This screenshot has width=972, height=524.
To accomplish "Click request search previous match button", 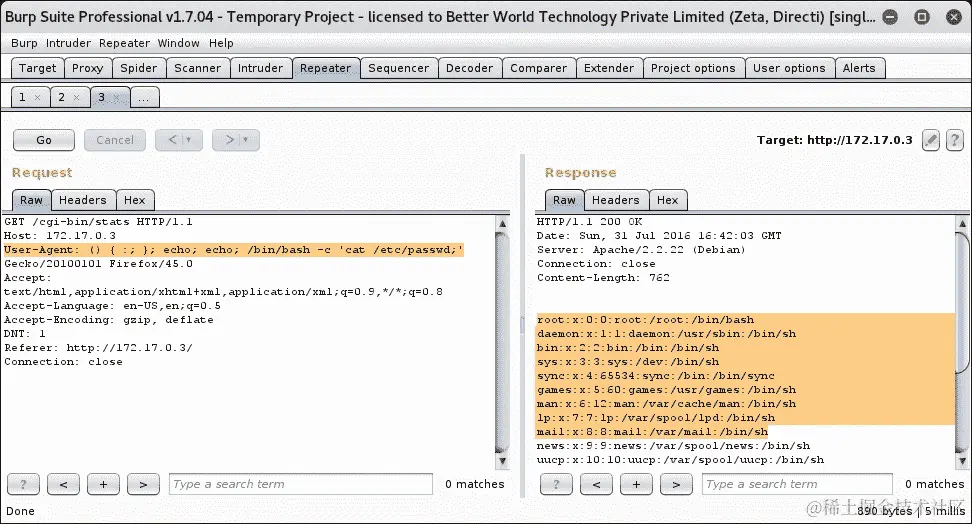I will coord(63,484).
